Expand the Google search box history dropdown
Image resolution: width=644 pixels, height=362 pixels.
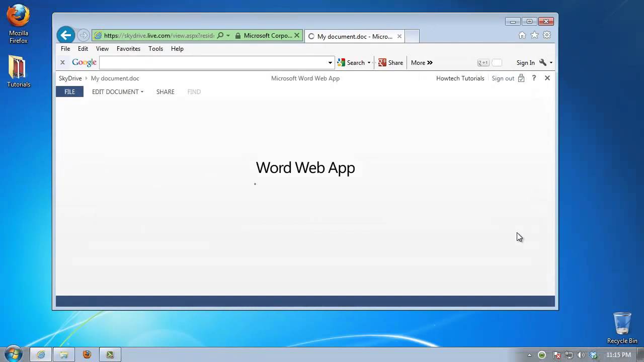(x=330, y=62)
